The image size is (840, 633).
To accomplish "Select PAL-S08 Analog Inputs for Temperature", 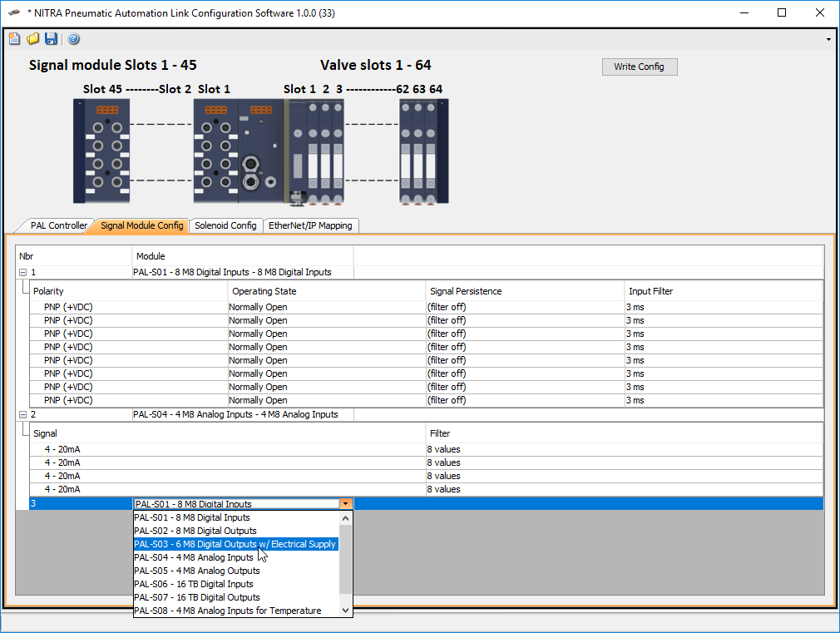I will (x=236, y=611).
